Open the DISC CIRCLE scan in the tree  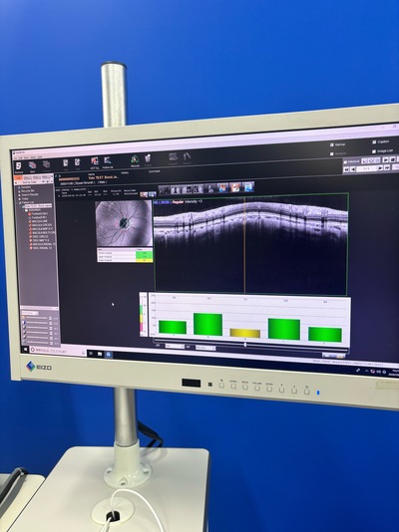point(40,236)
